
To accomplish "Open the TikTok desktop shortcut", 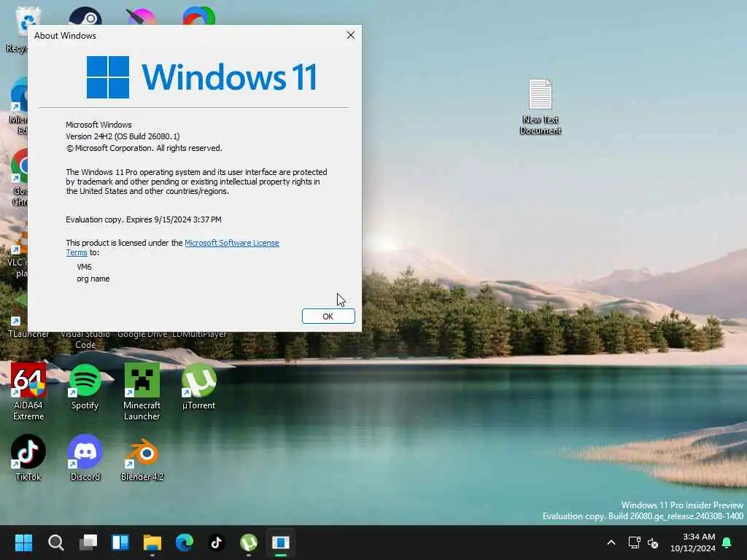I will click(x=28, y=458).
